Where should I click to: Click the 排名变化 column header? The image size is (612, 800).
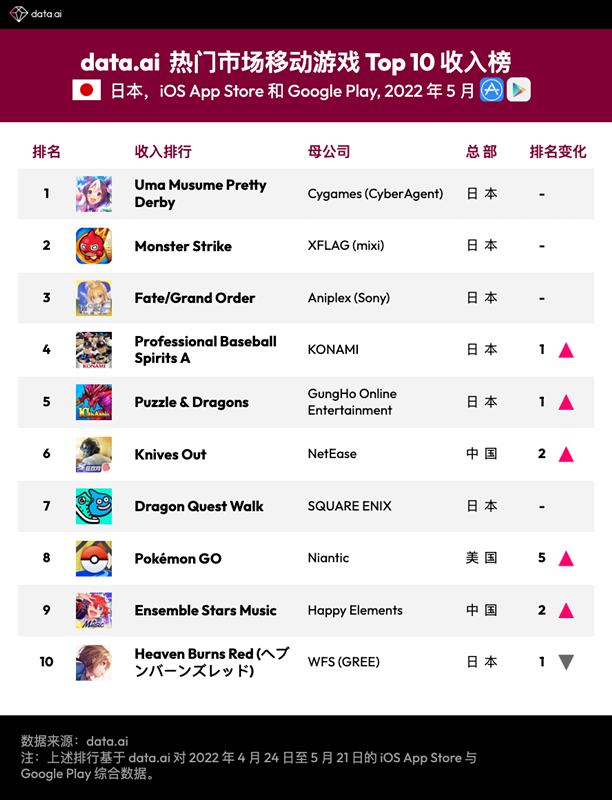(x=558, y=152)
